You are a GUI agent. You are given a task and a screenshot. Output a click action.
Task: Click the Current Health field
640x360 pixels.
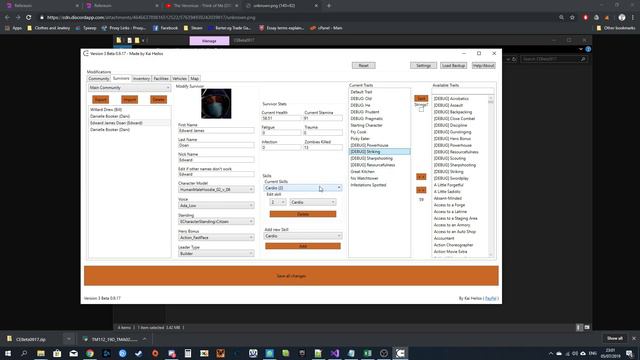point(281,118)
